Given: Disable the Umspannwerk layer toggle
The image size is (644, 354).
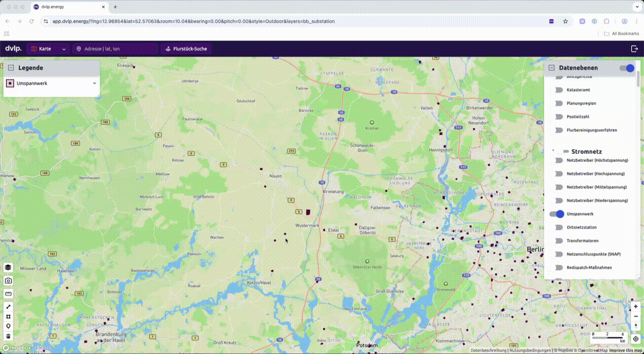Looking at the screenshot, I should click(x=557, y=214).
